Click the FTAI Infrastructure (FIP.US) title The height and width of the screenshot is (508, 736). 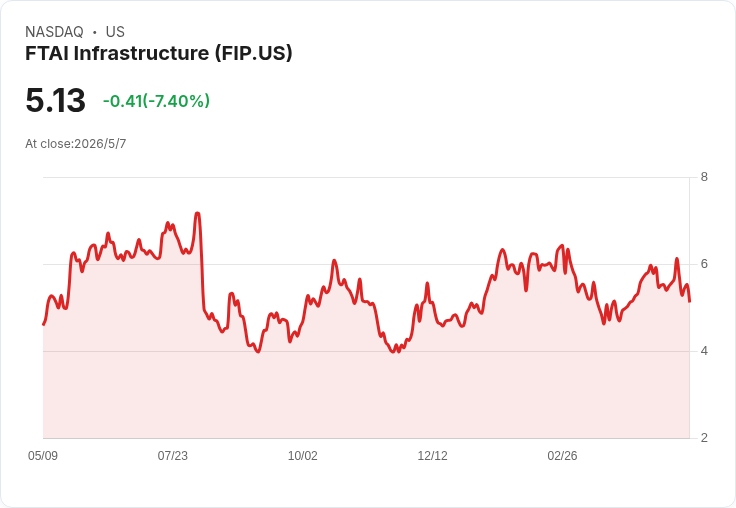point(159,53)
